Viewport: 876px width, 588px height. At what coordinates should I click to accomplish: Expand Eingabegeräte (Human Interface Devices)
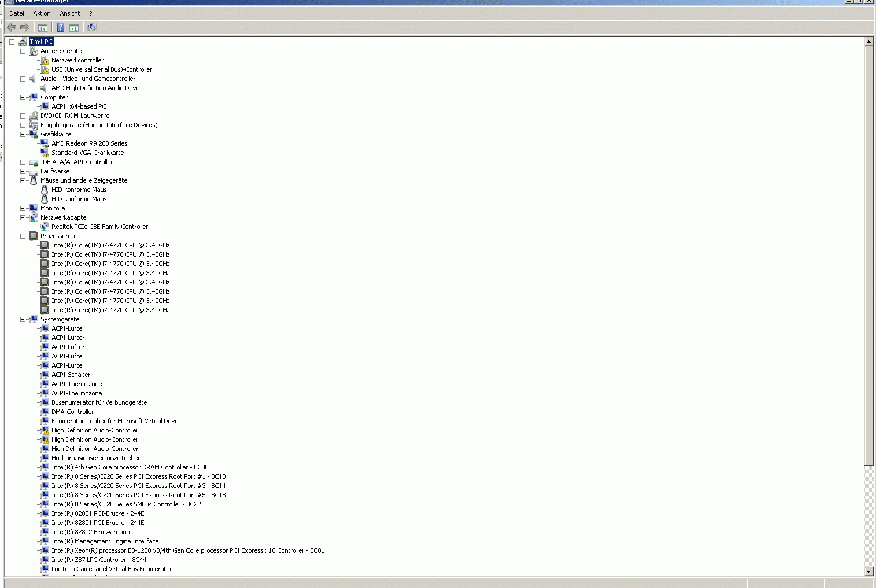click(23, 125)
